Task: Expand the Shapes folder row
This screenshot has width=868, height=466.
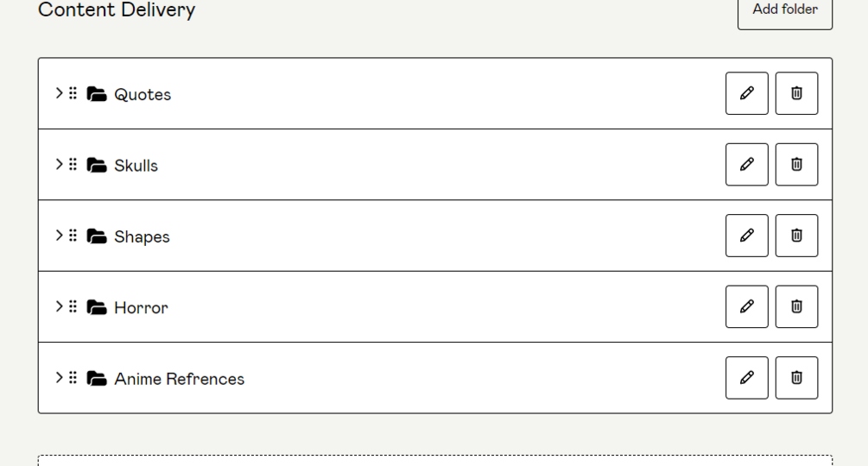Action: (58, 236)
